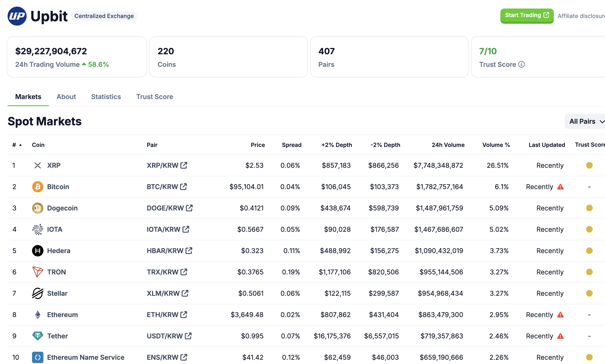Sort table by # column arrow
Screen dimensions: 605x364
tap(20, 145)
